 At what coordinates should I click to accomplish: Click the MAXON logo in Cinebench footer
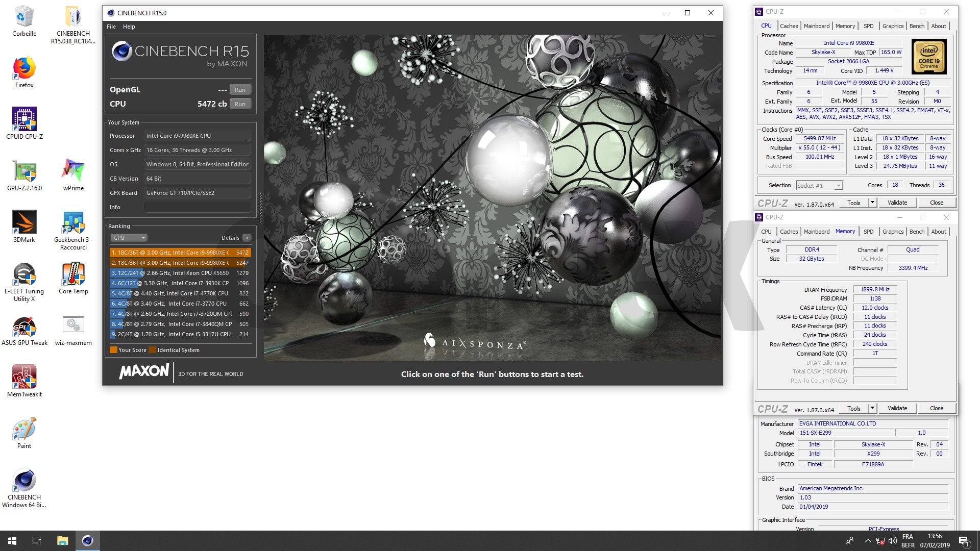(144, 371)
